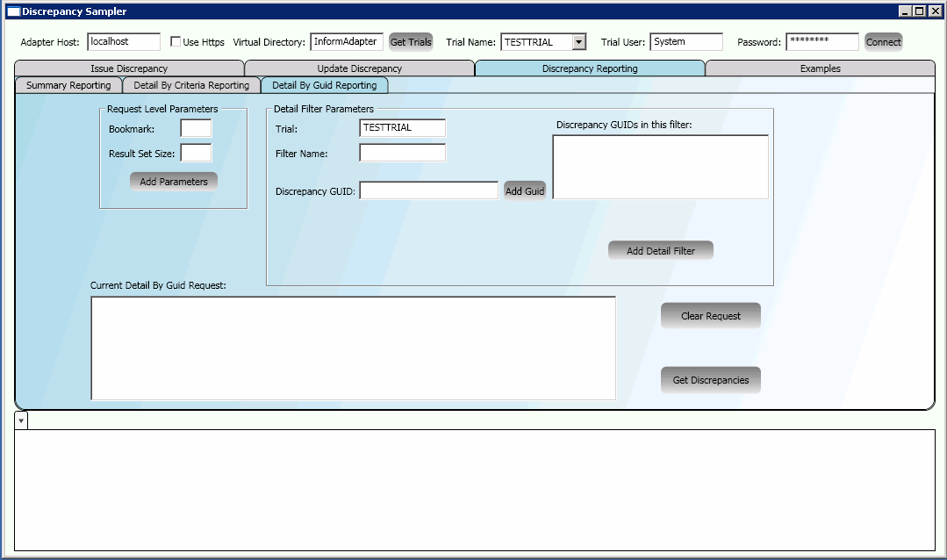Screen dimensions: 947x560
Task: Maximize the Discrepancy Sampler window
Action: pos(919,11)
